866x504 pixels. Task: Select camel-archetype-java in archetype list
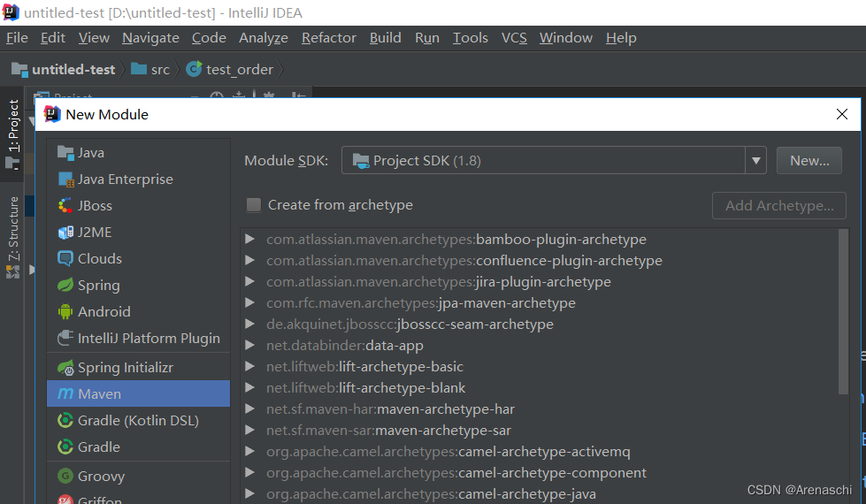coord(431,494)
